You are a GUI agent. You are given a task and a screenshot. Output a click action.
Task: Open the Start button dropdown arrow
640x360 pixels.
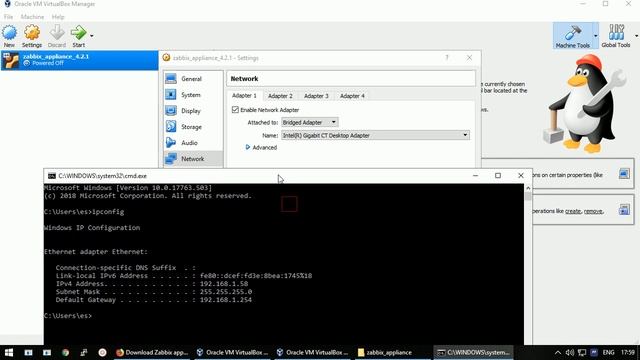coord(91,36)
